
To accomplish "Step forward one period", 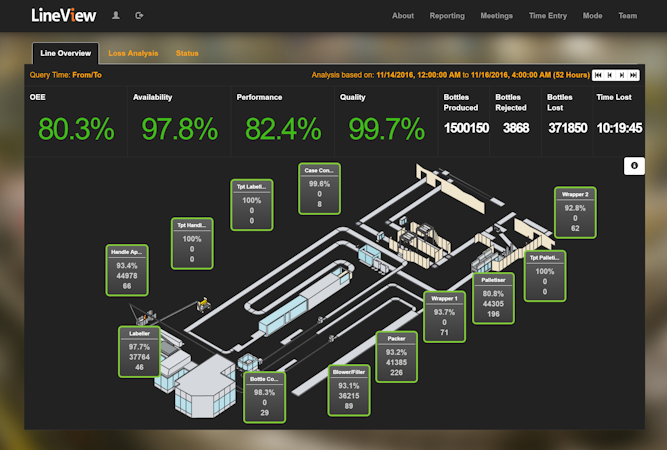I will click(x=621, y=75).
